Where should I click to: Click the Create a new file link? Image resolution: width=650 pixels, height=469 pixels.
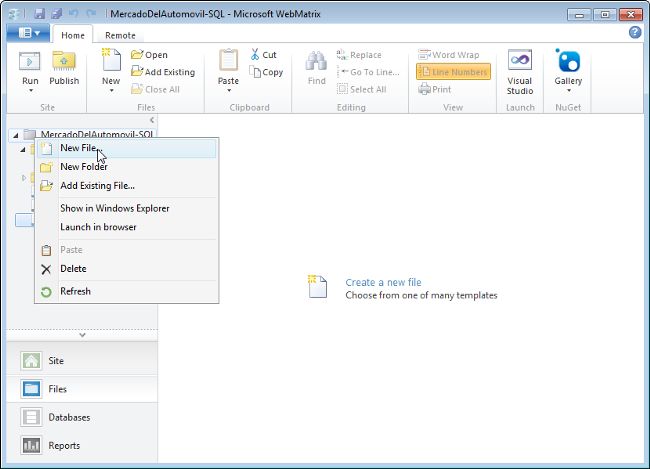pos(383,282)
